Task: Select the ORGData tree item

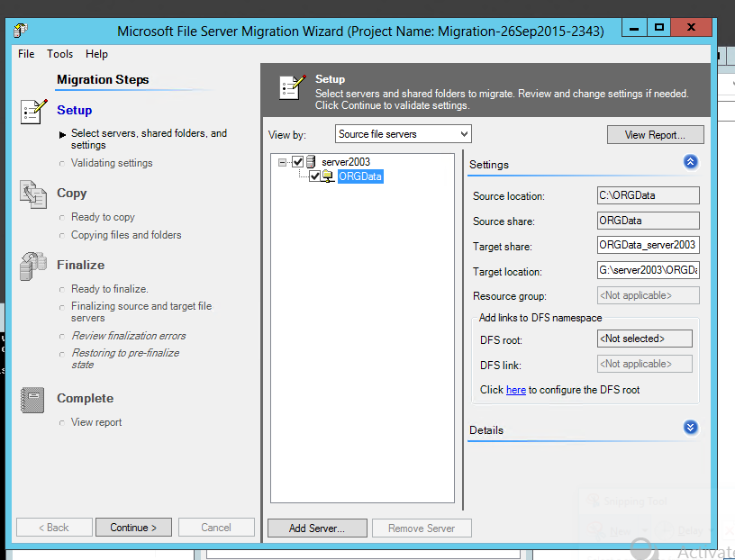Action: [x=360, y=176]
